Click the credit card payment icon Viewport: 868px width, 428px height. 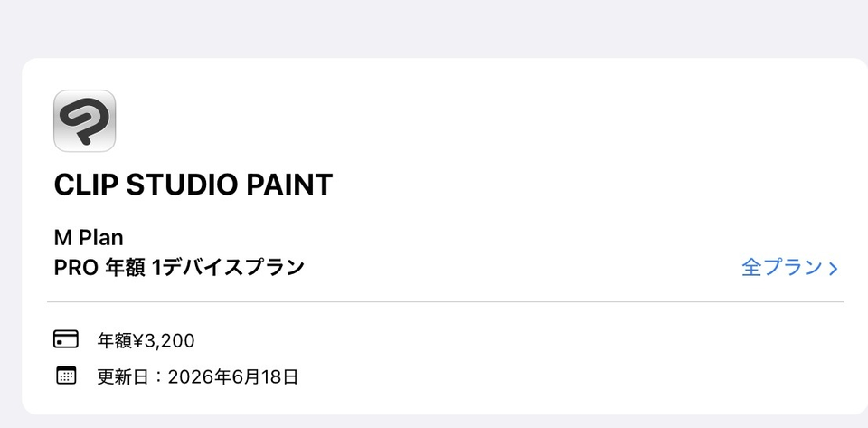click(66, 339)
